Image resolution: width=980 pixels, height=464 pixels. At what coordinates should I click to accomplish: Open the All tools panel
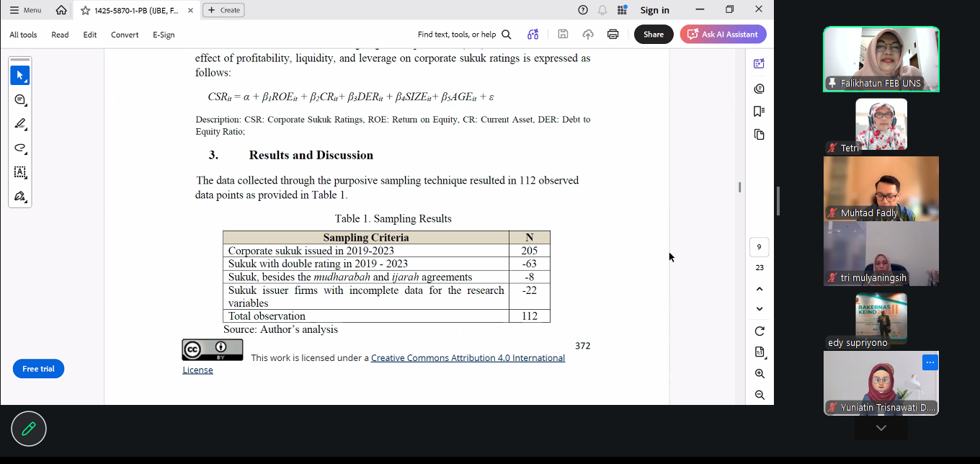pyautogui.click(x=23, y=35)
